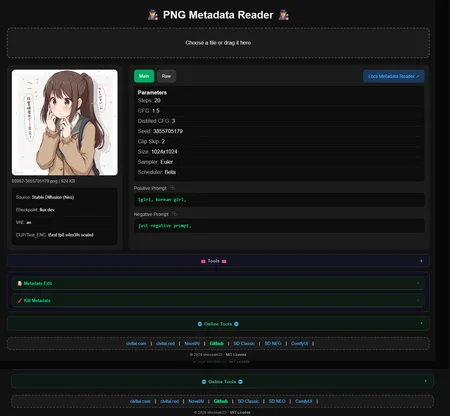Open the Lora Metadata Reader link button
Image resolution: width=450 pixels, height=416 pixels.
[394, 76]
